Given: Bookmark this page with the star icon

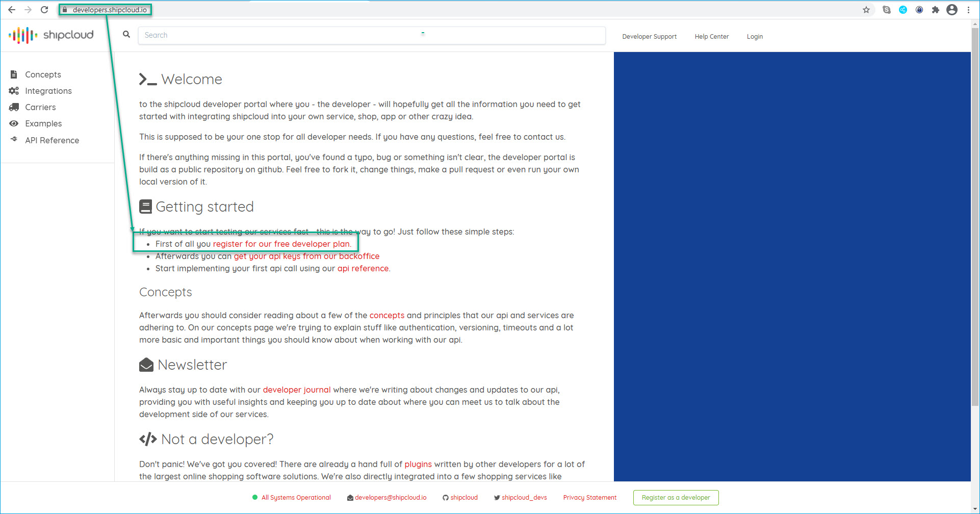Looking at the screenshot, I should click(x=866, y=10).
